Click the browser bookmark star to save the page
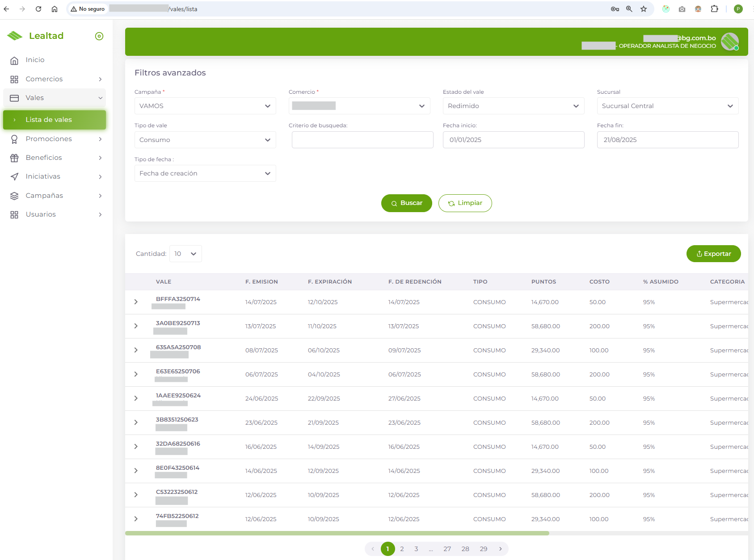 pyautogui.click(x=644, y=8)
